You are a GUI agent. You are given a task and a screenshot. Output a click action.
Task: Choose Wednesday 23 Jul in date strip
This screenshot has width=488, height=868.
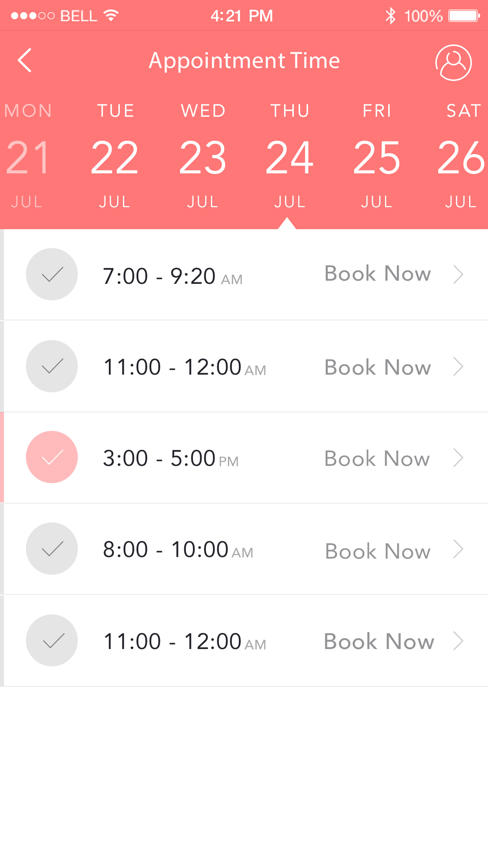[x=203, y=156]
